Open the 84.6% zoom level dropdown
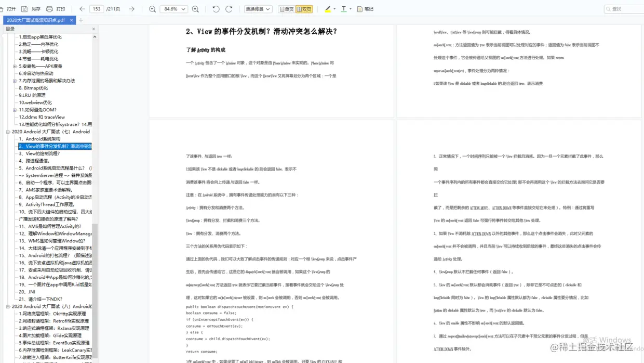The width and height of the screenshot is (644, 363). pyautogui.click(x=173, y=9)
